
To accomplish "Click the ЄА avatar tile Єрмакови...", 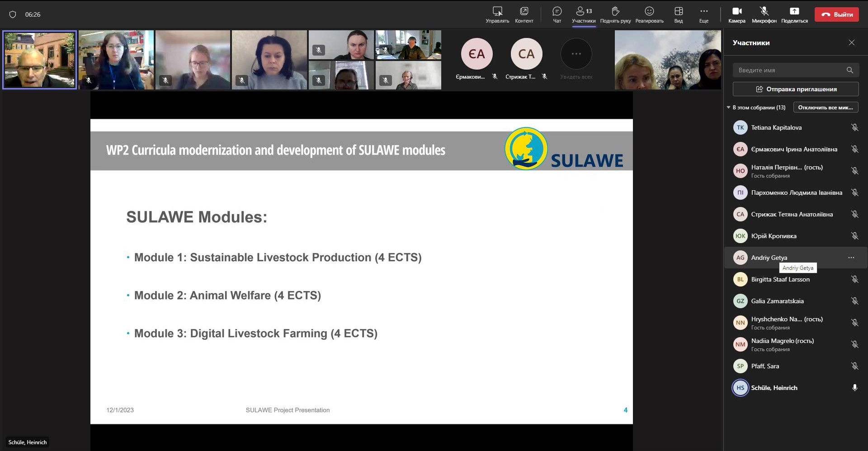I will tap(476, 54).
